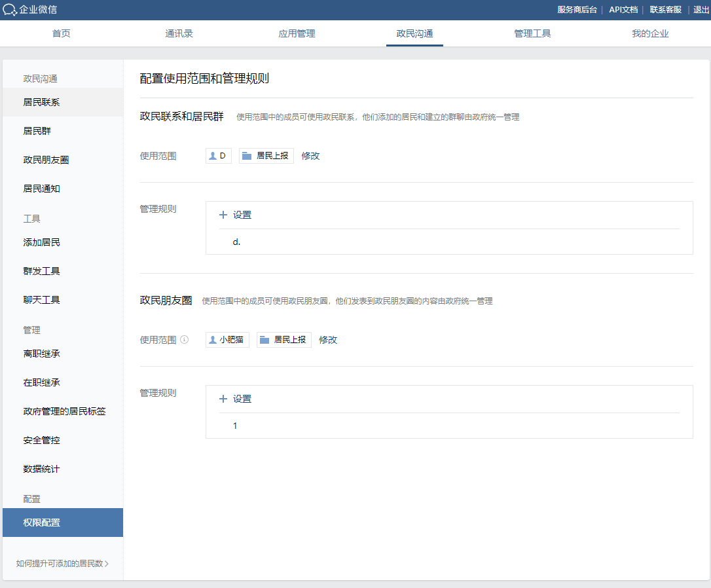Click 设置 under 政民联系 管理规则
This screenshot has height=588, width=711.
(242, 215)
